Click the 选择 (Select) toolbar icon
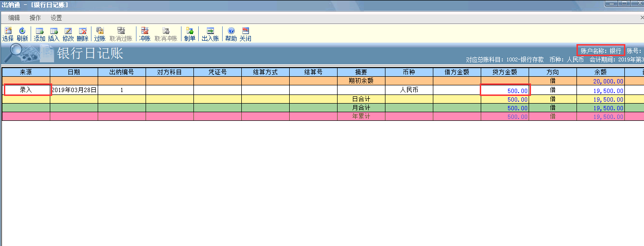 click(8, 34)
